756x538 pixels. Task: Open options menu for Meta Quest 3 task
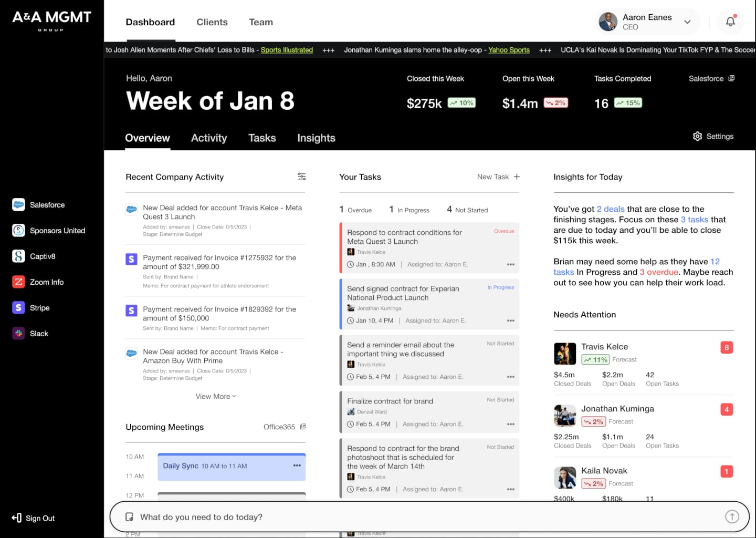tap(511, 264)
